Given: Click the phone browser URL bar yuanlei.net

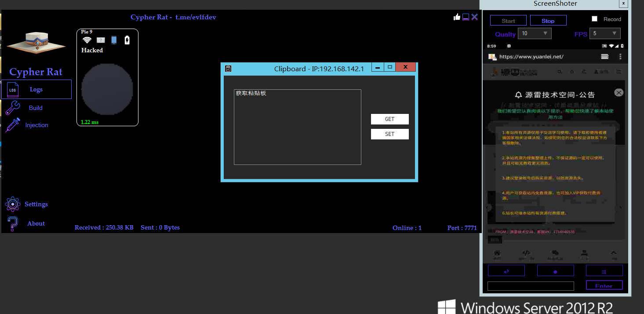Looking at the screenshot, I should (x=531, y=57).
